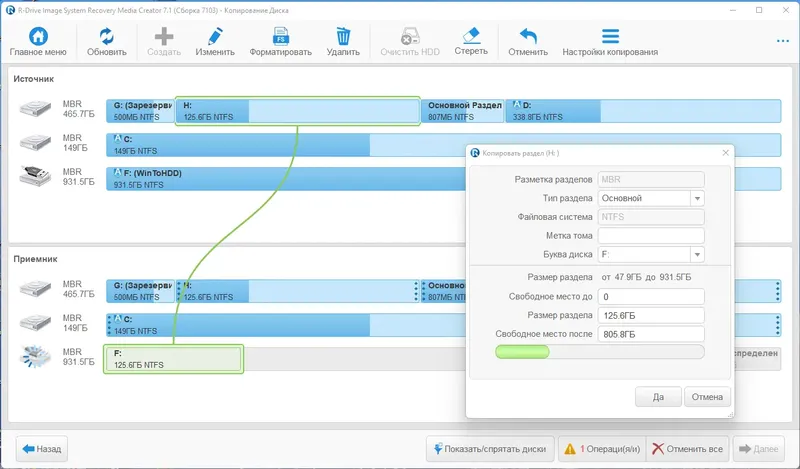Select destination 931.5ГБ disk icon
The height and width of the screenshot is (469, 800).
click(x=35, y=356)
